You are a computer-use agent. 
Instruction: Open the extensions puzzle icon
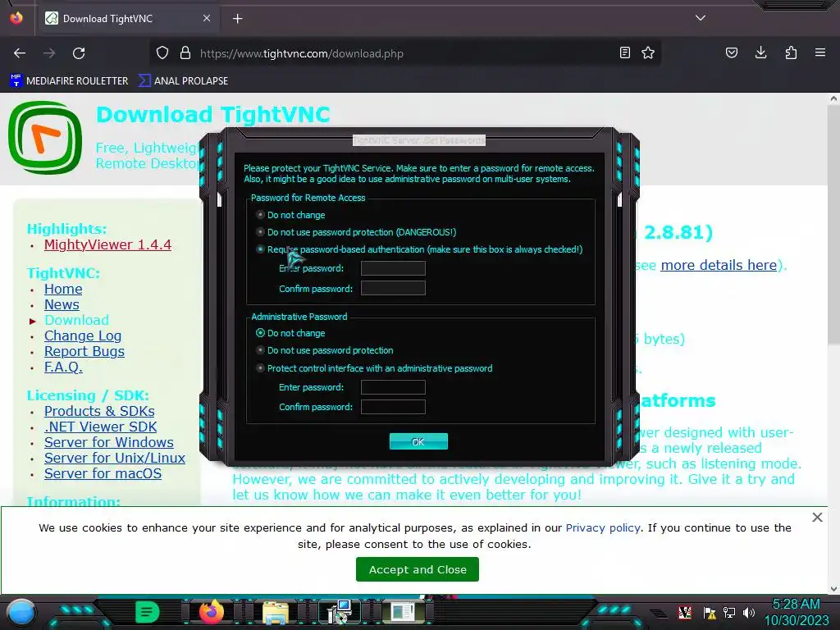click(x=791, y=52)
